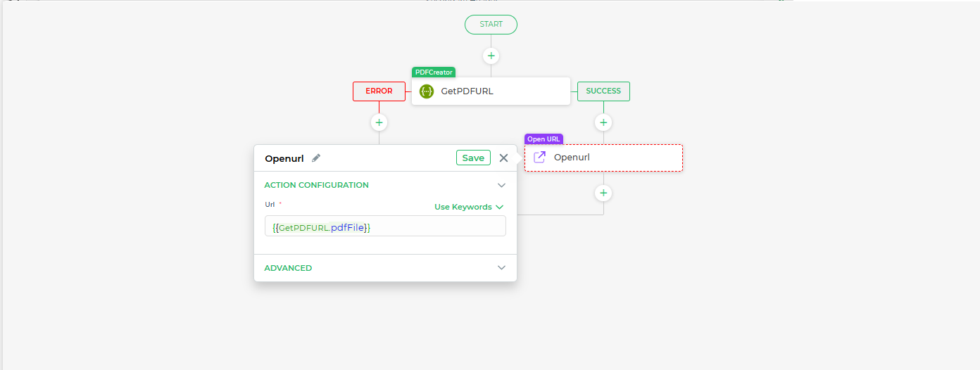Open the Use Keywords dropdown

[x=469, y=207]
